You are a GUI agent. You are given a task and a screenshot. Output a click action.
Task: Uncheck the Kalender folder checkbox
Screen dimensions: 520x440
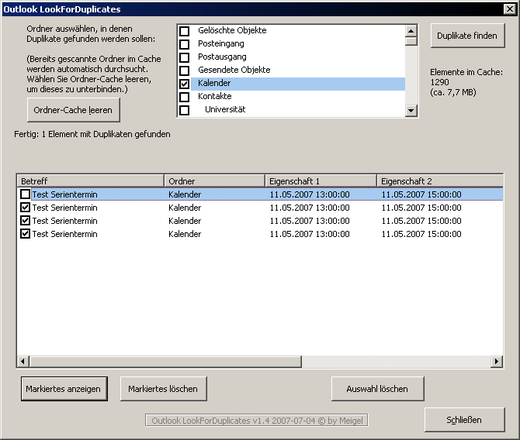(184, 84)
